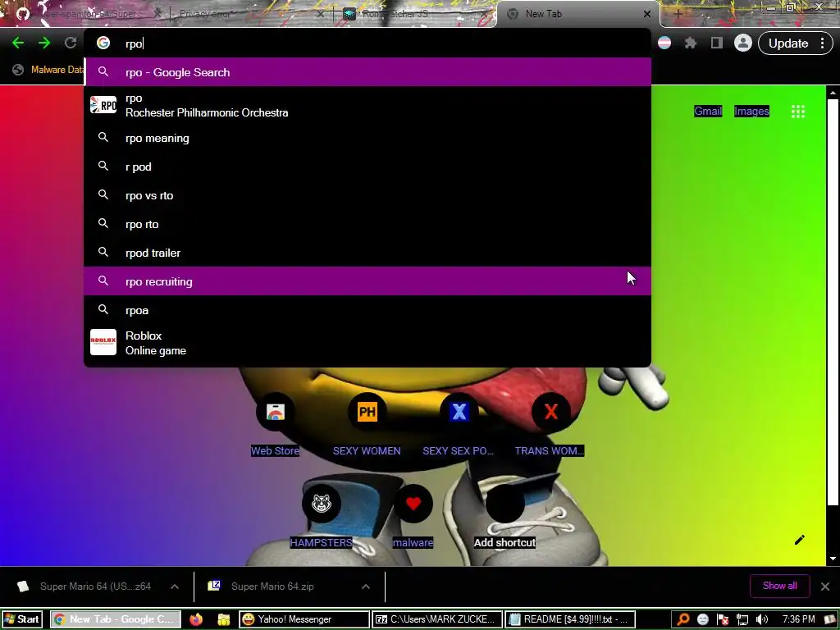Click the 7:36 PM taskbar clock

tap(798, 619)
